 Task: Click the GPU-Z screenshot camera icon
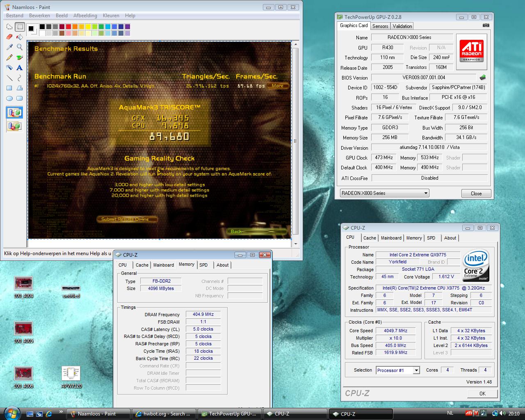coord(486,25)
